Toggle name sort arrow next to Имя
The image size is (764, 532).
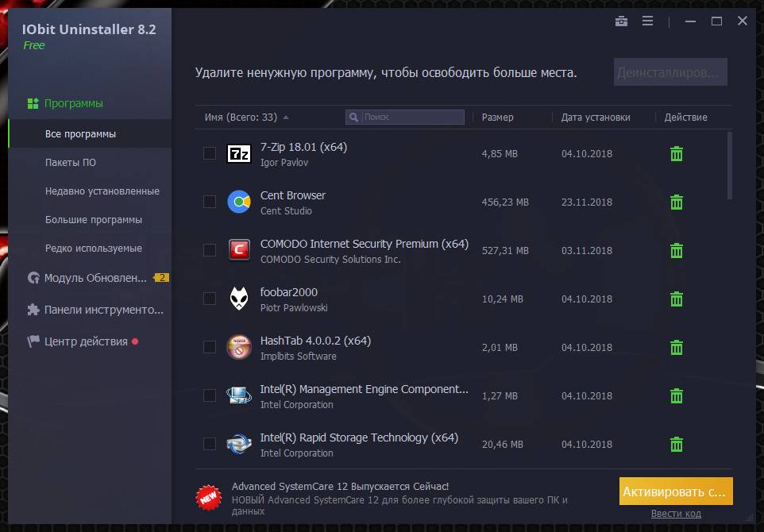286,118
